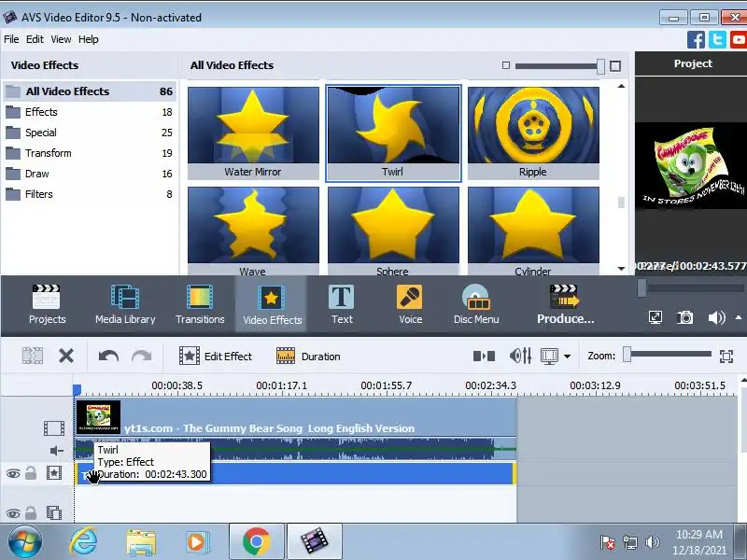Open Internet Explorer from the taskbar

pyautogui.click(x=83, y=541)
